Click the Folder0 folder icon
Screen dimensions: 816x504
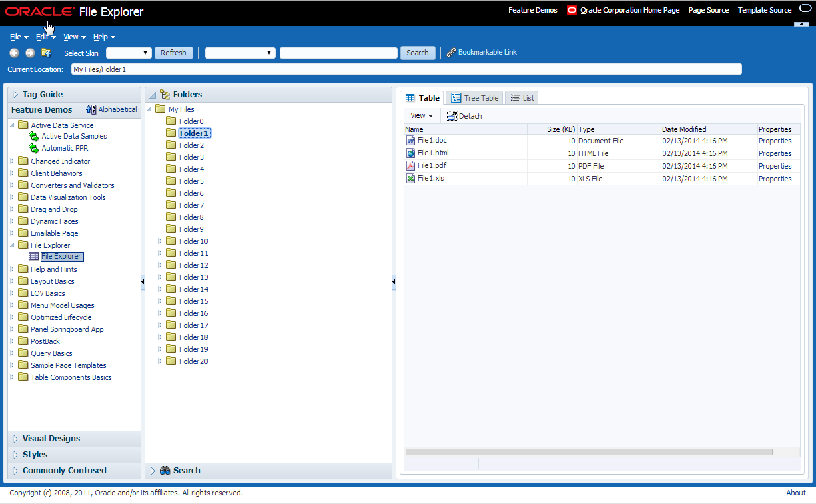pyautogui.click(x=171, y=121)
